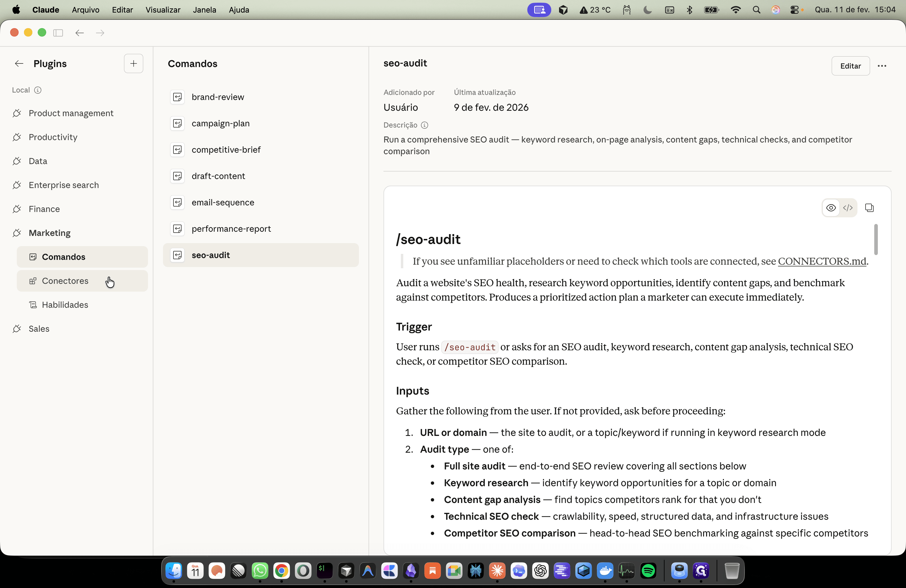Switch to raw code view

(x=848, y=208)
